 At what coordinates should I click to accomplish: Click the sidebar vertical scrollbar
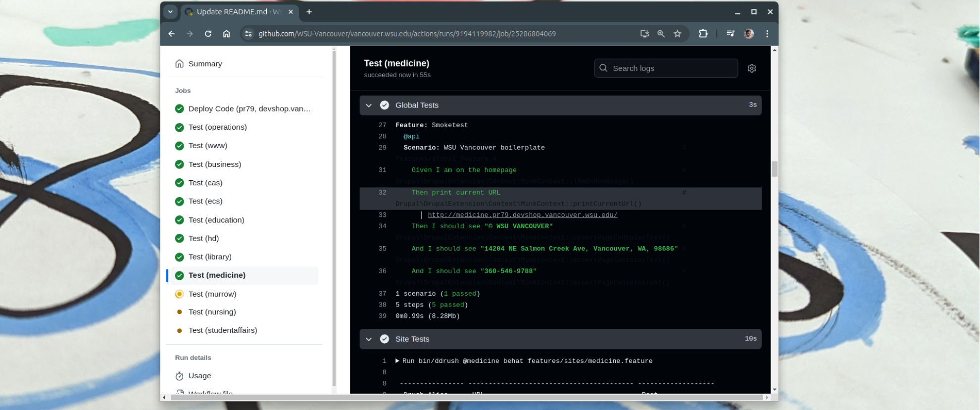click(334, 218)
